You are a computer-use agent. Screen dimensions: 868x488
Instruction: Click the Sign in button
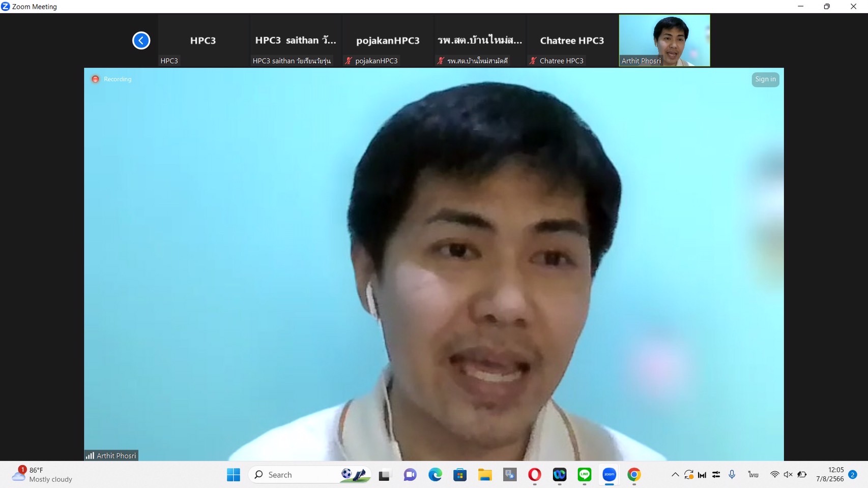[x=765, y=79]
